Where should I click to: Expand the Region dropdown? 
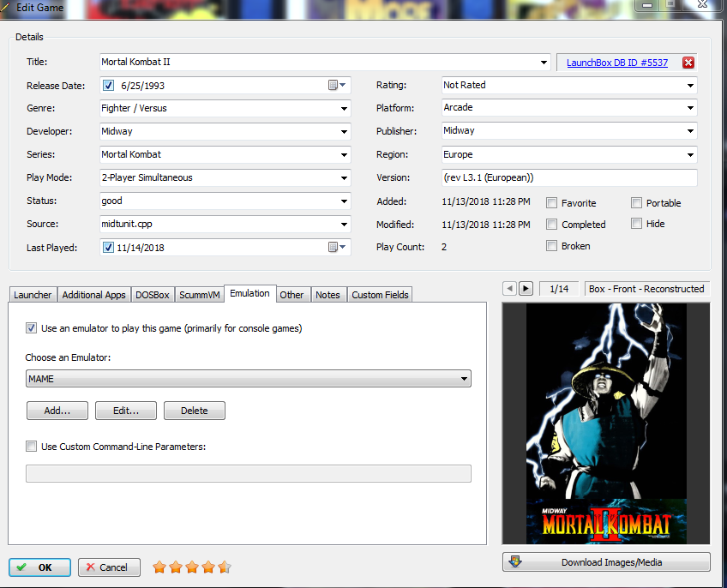690,155
